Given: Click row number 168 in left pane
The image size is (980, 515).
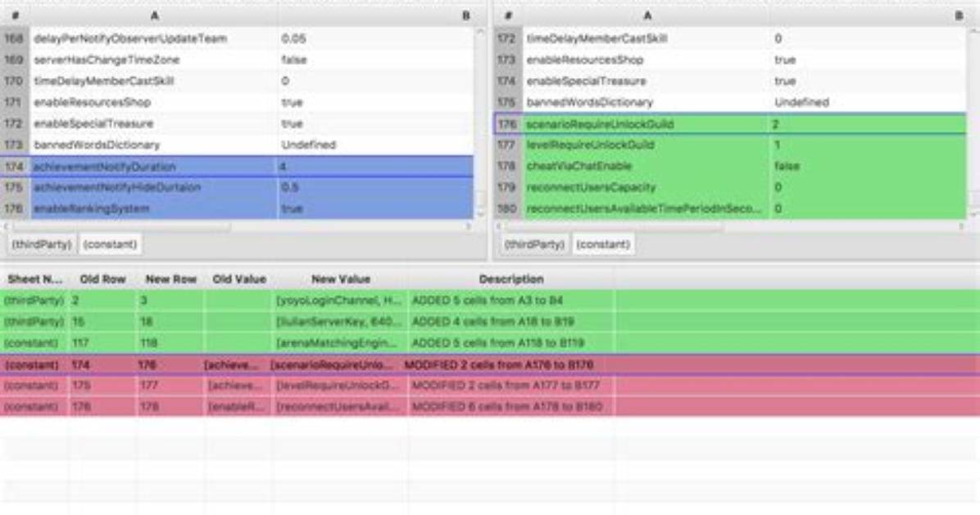Looking at the screenshot, I should 14,39.
